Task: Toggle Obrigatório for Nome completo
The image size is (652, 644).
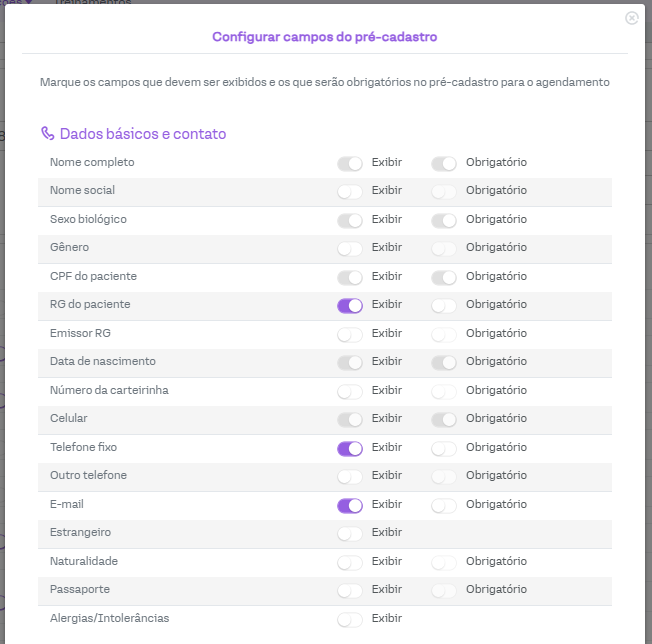Action: (x=444, y=163)
